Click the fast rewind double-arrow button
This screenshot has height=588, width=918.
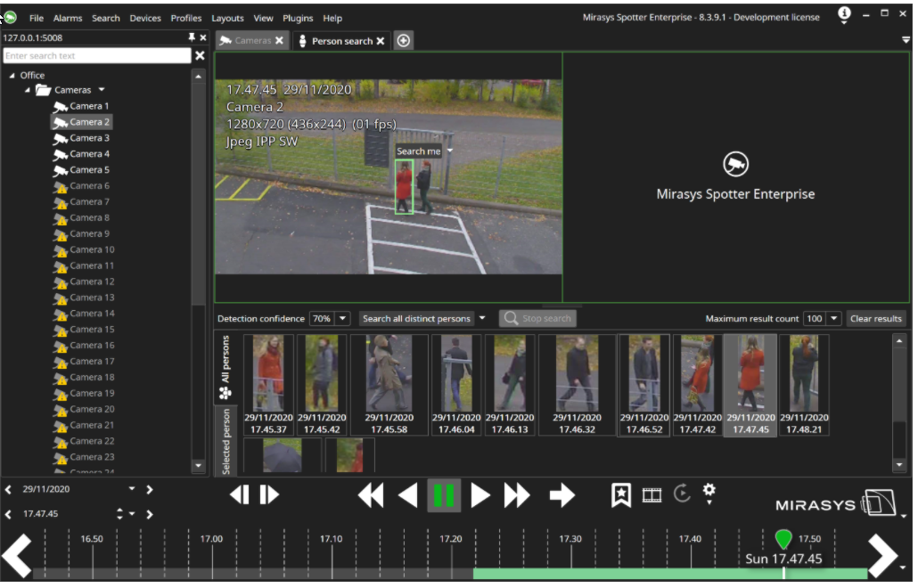click(x=371, y=495)
